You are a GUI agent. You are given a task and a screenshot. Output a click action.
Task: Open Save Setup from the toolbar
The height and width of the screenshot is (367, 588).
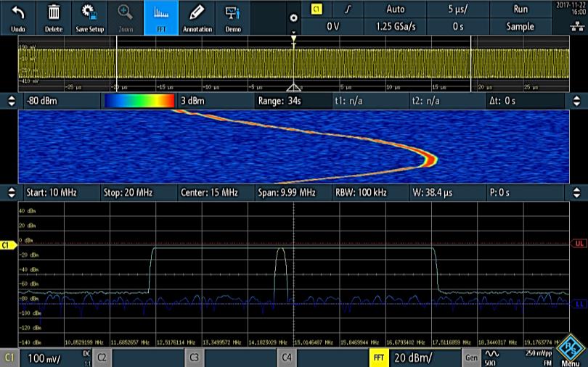click(x=89, y=17)
